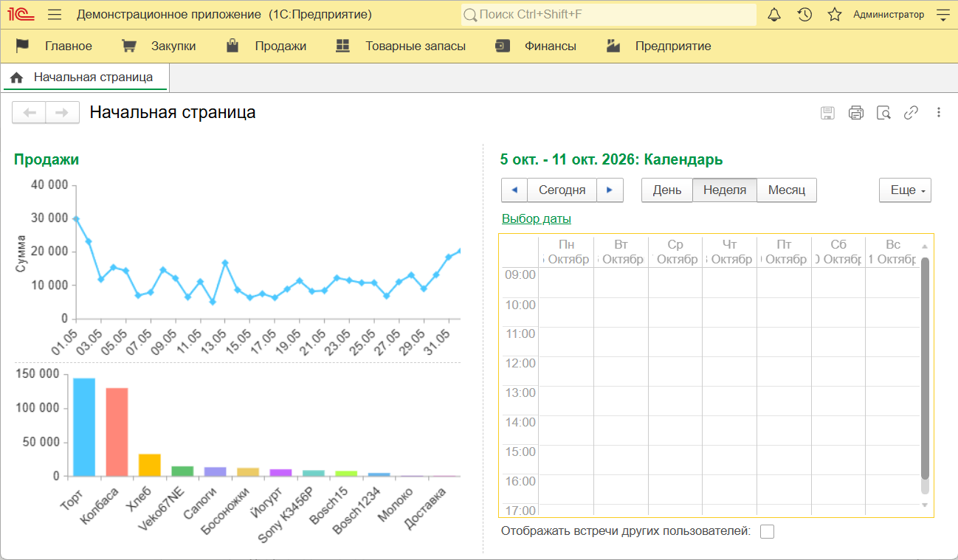The height and width of the screenshot is (560, 958).
Task: Open the Финансы section
Action: pyautogui.click(x=536, y=46)
